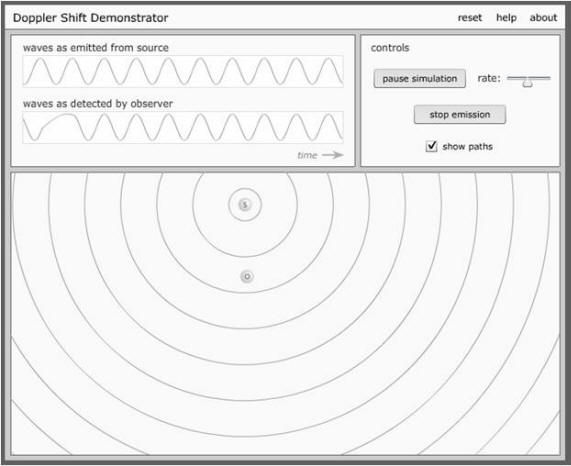This screenshot has width=571, height=466.
Task: Click the source marker labeled S
Action: (x=245, y=205)
